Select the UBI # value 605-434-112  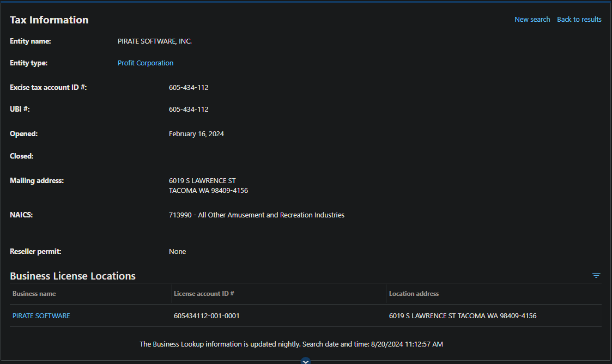(189, 110)
